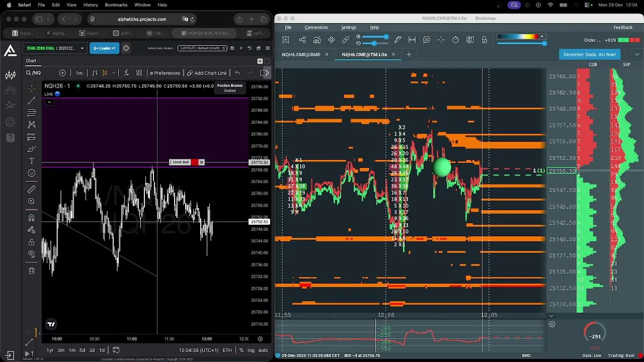The height and width of the screenshot is (362, 644).
Task: Select the candlestick chart style icon
Action: [x=105, y=73]
